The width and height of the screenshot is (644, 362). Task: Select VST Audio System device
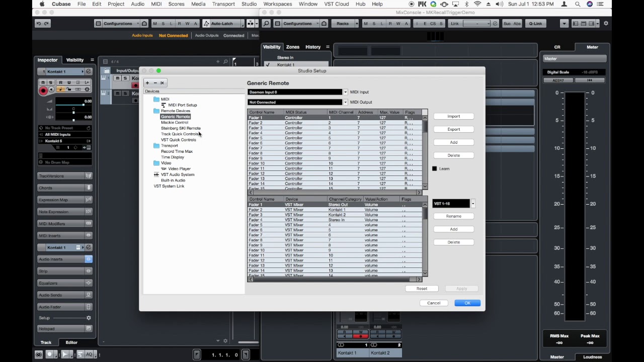(178, 174)
